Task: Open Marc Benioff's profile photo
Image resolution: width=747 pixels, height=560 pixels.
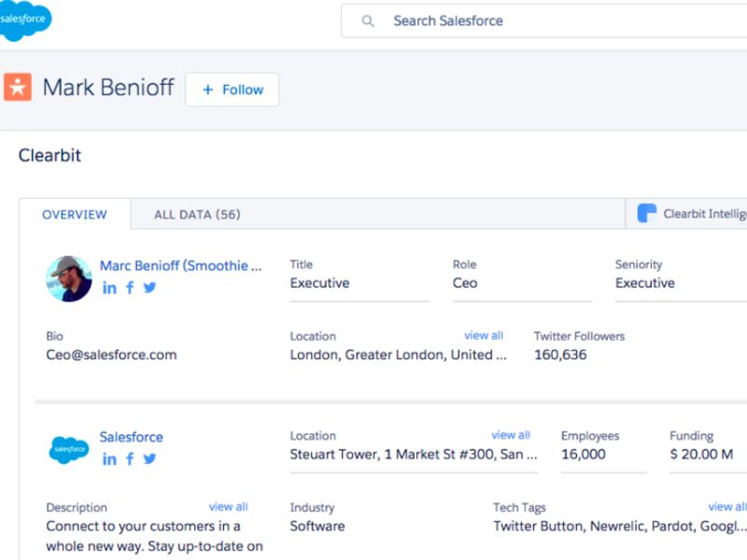Action: (68, 278)
